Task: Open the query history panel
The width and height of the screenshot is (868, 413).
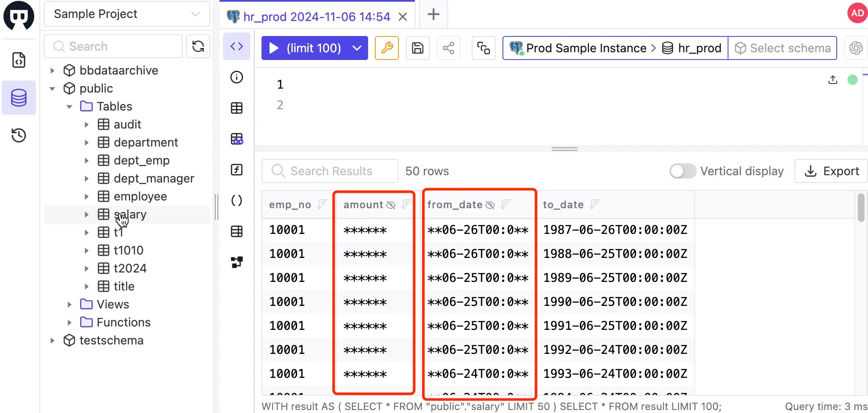Action: [x=19, y=135]
